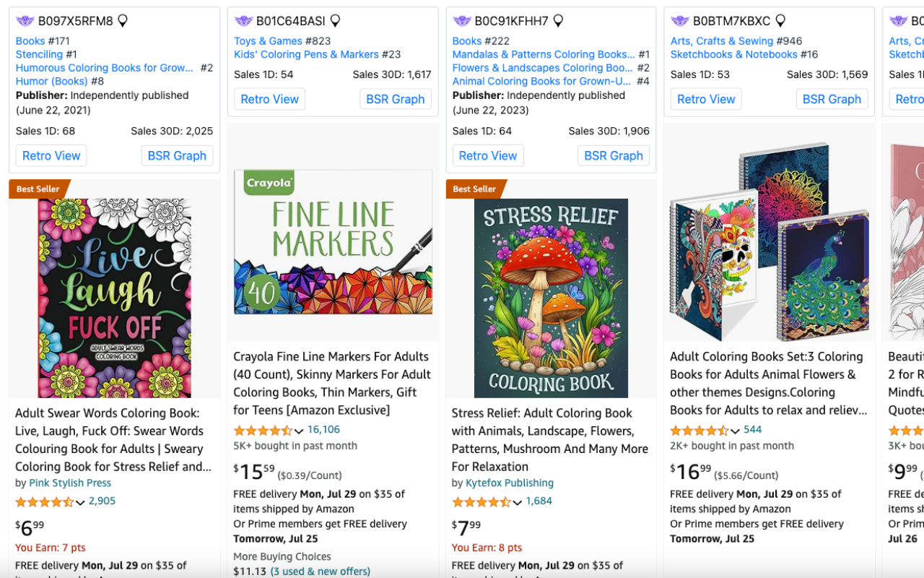Show BSR Graph for Crayola markers product
The height and width of the screenshot is (578, 924).
[396, 99]
